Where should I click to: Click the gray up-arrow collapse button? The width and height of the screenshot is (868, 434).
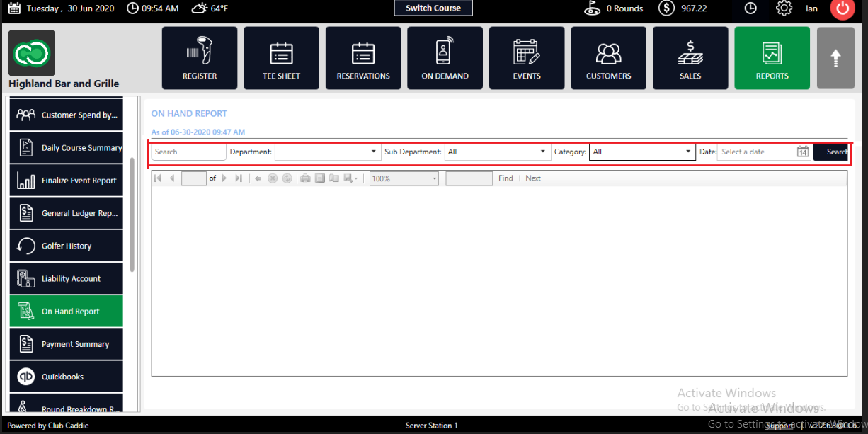tap(835, 58)
